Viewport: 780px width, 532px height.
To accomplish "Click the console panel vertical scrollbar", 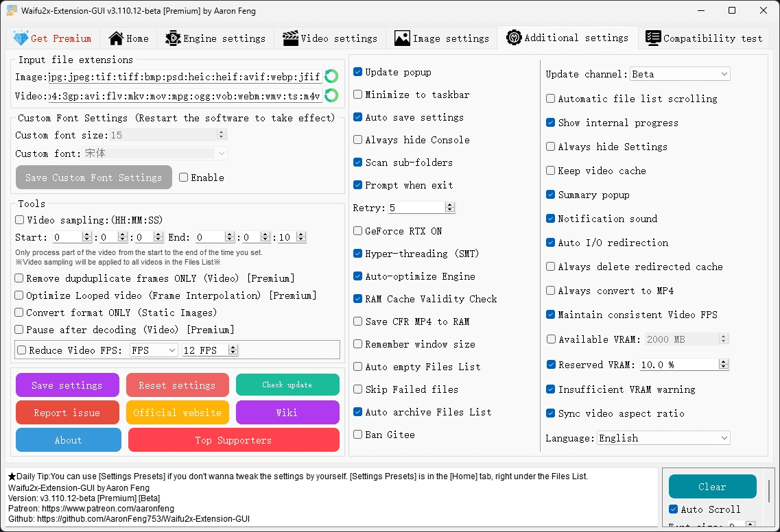I will [x=770, y=492].
